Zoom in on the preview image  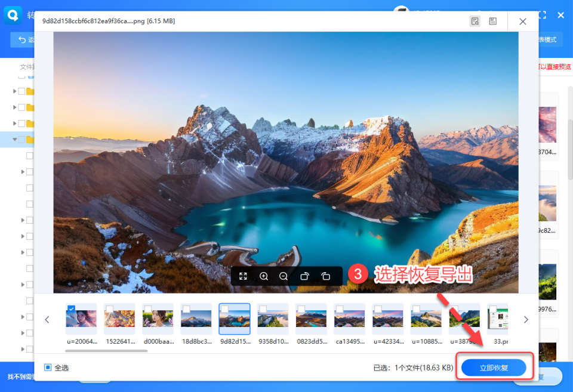pos(264,276)
